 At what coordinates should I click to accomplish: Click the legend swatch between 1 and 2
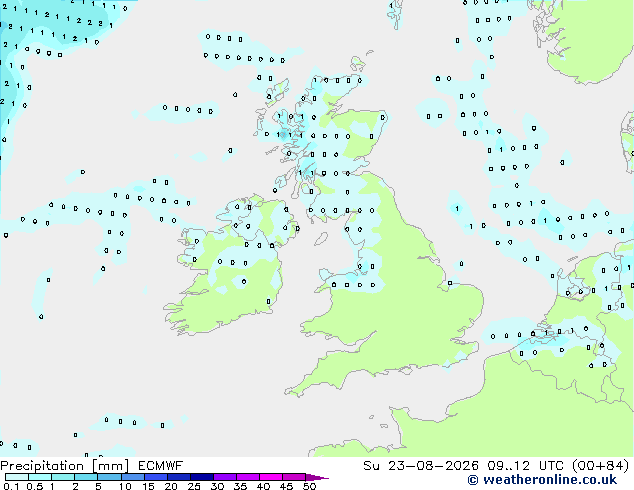(63, 477)
